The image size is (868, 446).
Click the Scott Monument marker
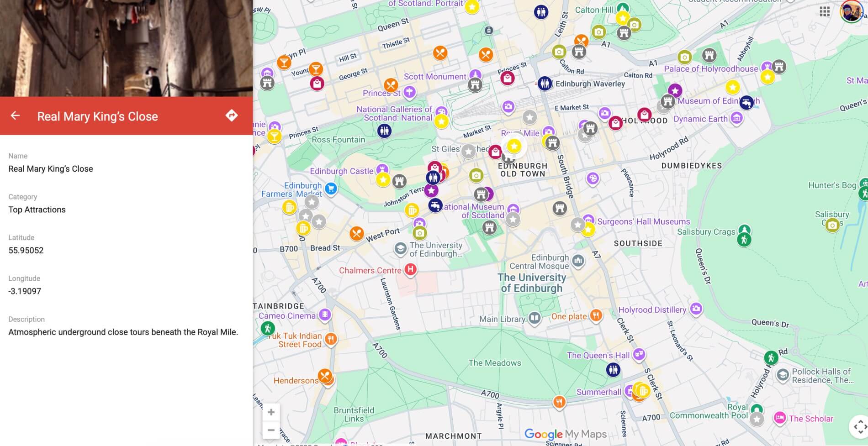click(x=476, y=75)
